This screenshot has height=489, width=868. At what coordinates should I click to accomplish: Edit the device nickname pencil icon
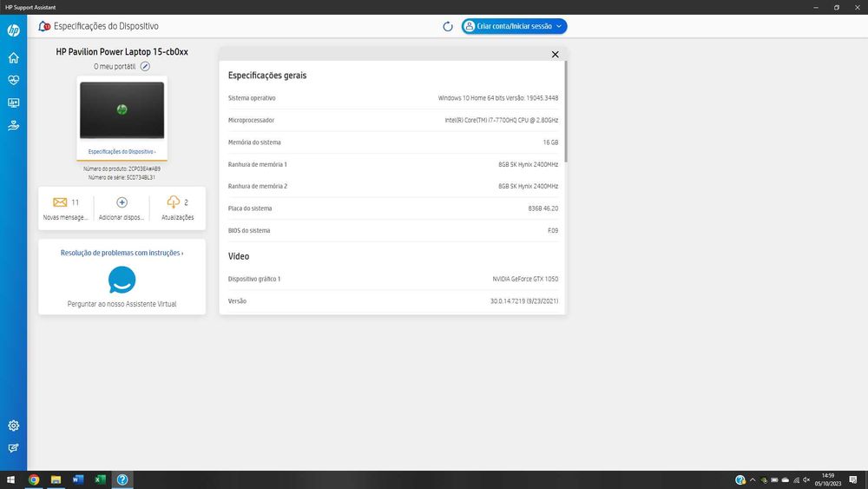pos(145,67)
